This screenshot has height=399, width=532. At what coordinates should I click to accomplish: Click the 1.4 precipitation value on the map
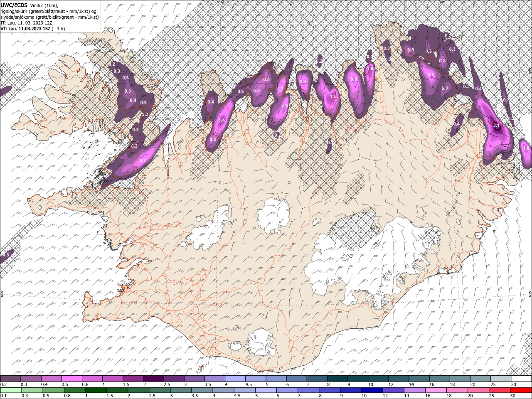click(x=222, y=121)
